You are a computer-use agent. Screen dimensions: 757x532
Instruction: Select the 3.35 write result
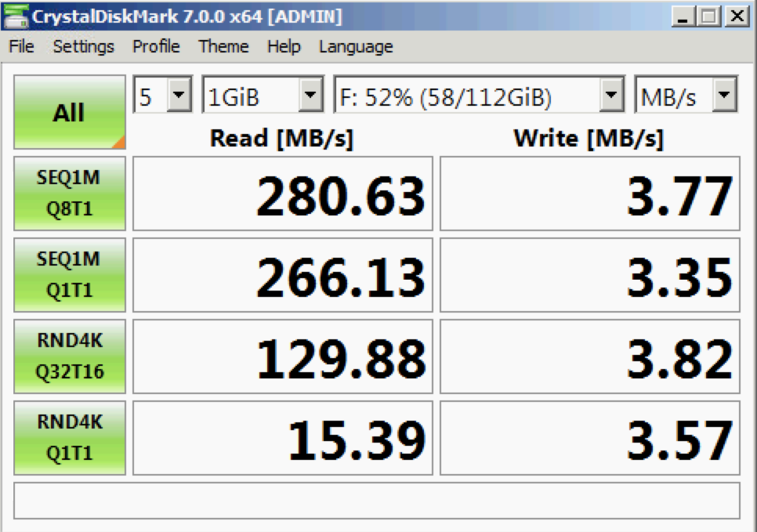pyautogui.click(x=590, y=275)
